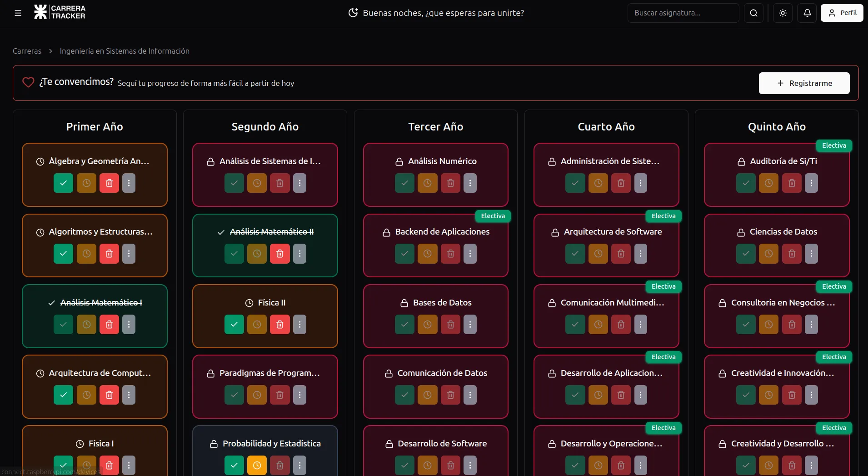Toggle the light/dark theme sun icon
This screenshot has height=476, width=868.
[x=783, y=13]
